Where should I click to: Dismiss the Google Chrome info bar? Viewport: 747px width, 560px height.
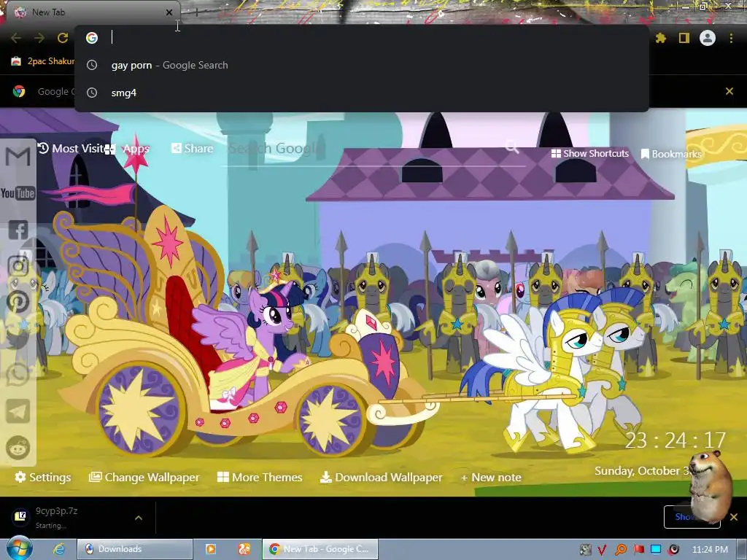tap(729, 91)
